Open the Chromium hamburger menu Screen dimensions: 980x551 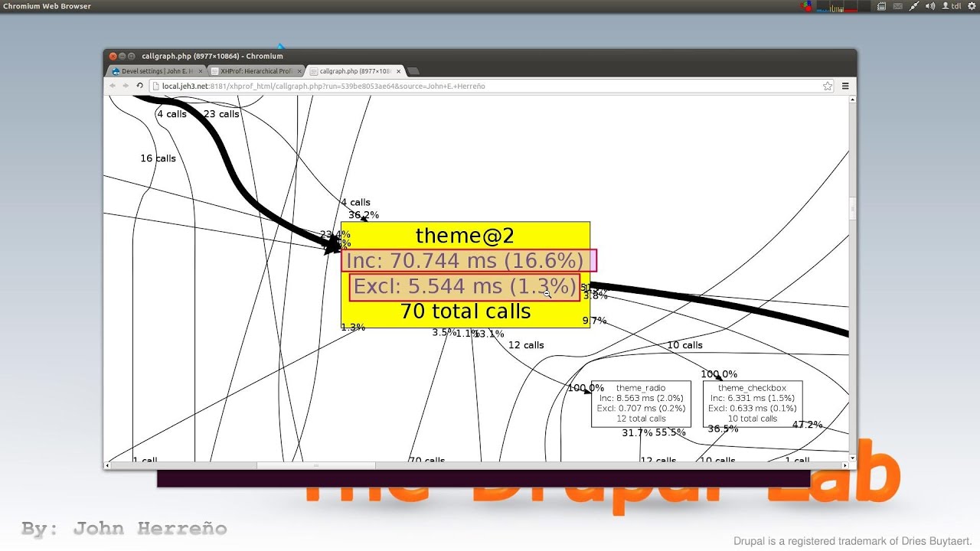[x=845, y=86]
